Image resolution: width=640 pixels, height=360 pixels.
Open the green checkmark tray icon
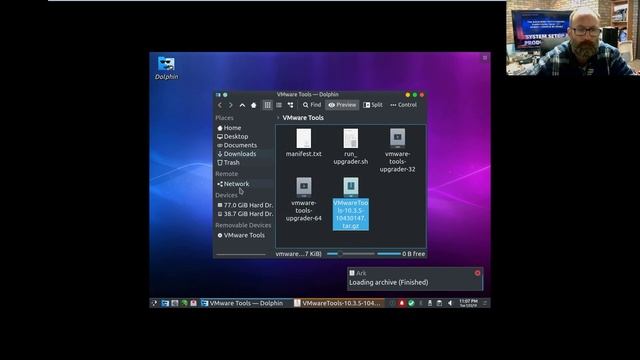(x=411, y=303)
